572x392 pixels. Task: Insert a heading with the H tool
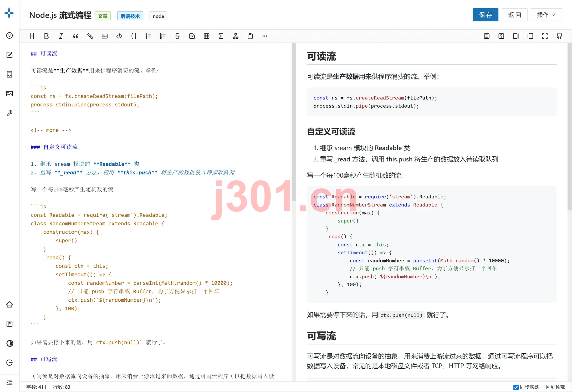click(x=32, y=36)
